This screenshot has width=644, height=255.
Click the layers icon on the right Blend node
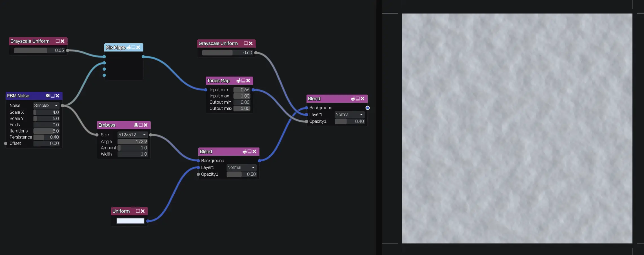[x=353, y=99]
